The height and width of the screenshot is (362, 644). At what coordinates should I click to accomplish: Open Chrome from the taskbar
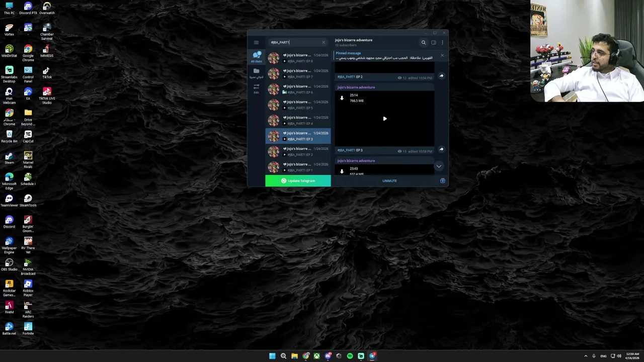tap(306, 356)
